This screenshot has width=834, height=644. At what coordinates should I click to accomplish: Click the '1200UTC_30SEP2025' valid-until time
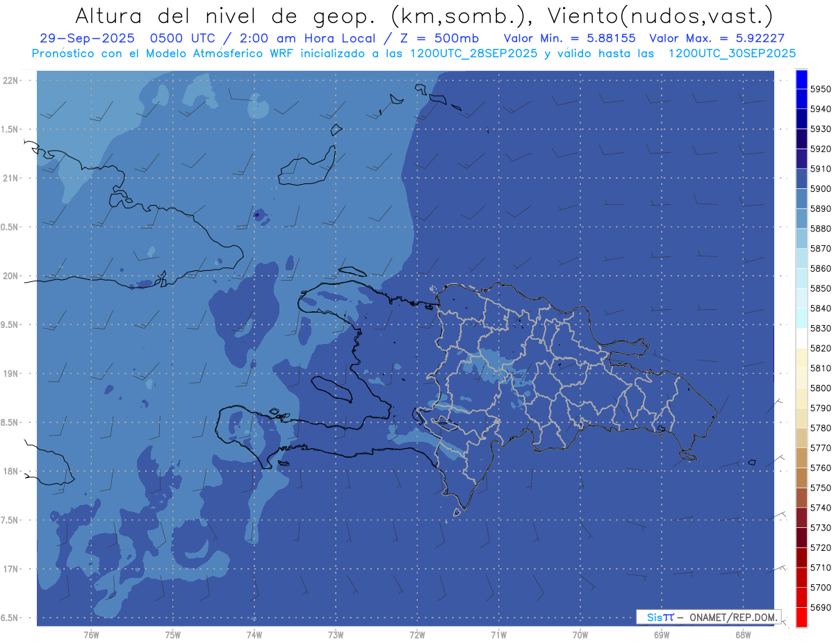(732, 53)
